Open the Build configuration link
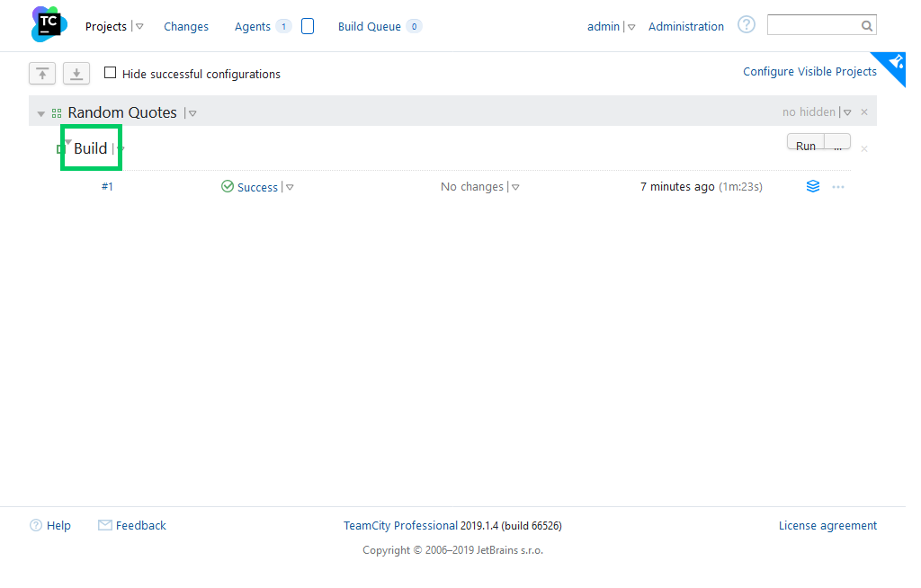Screen dimensions: 921x588 [x=91, y=148]
